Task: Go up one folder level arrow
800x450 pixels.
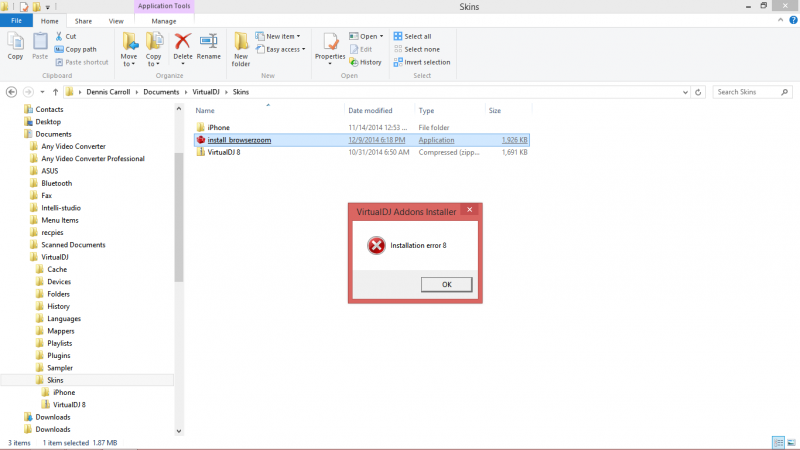Action: (55, 92)
